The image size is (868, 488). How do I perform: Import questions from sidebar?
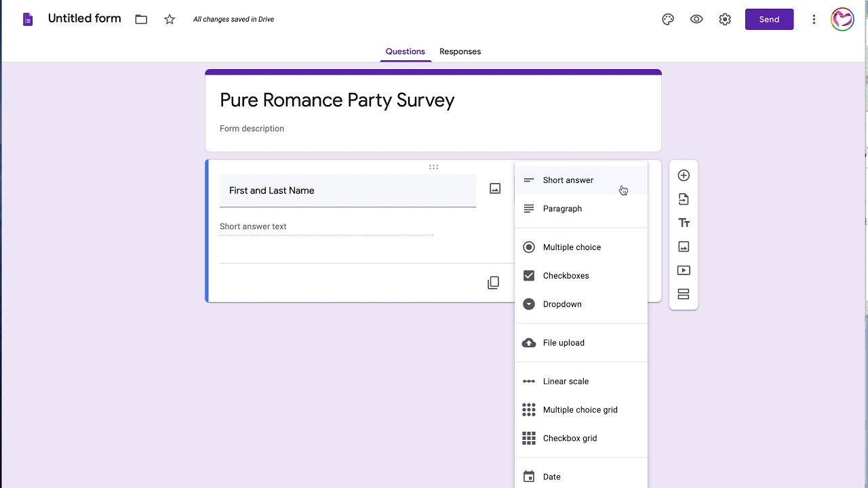point(684,199)
